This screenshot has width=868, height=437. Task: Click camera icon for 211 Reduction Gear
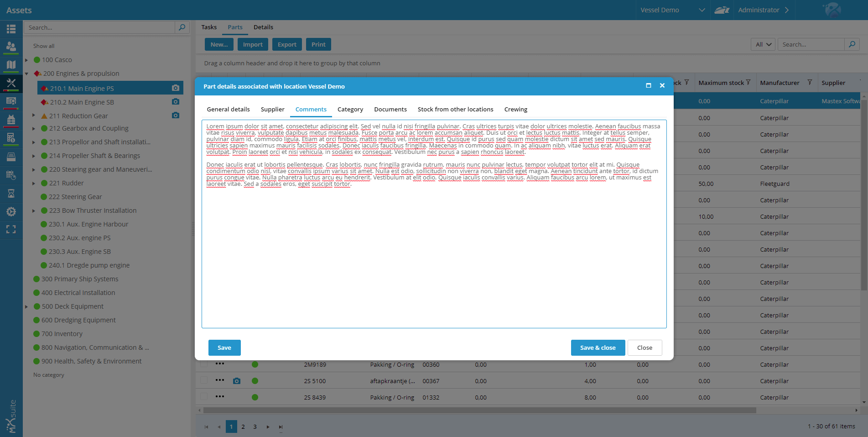pyautogui.click(x=176, y=116)
